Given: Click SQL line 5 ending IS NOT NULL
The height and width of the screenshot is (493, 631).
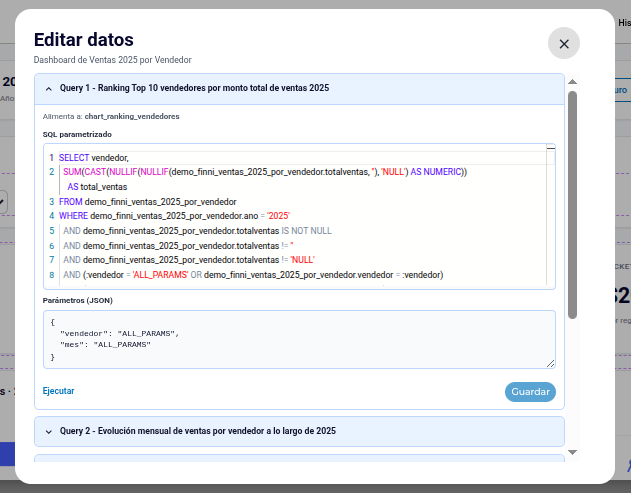Looking at the screenshot, I should (197, 231).
